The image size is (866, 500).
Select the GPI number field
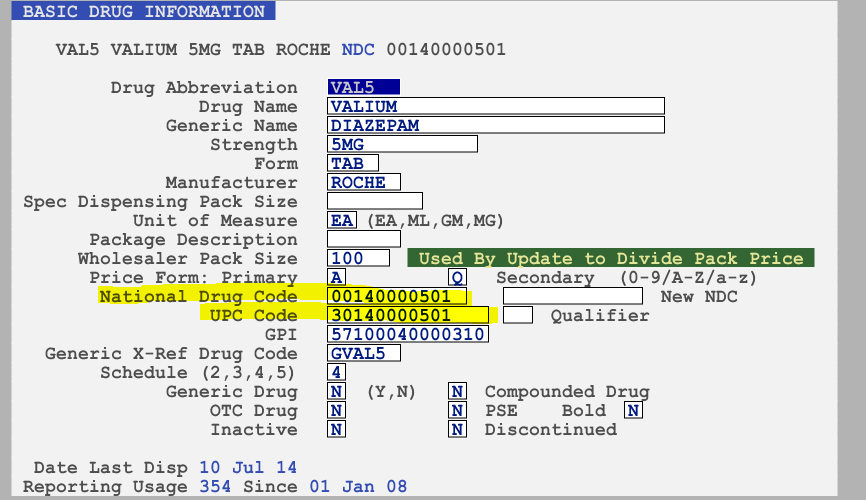pyautogui.click(x=408, y=334)
